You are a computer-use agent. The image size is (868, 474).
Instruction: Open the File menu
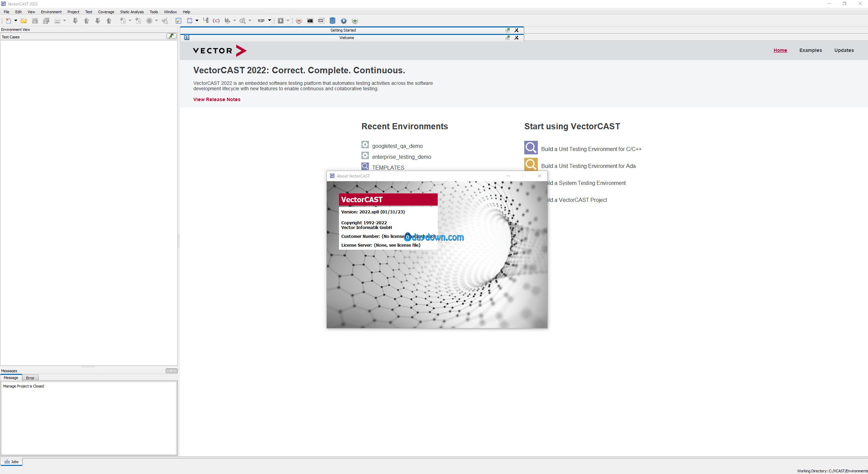pos(6,12)
